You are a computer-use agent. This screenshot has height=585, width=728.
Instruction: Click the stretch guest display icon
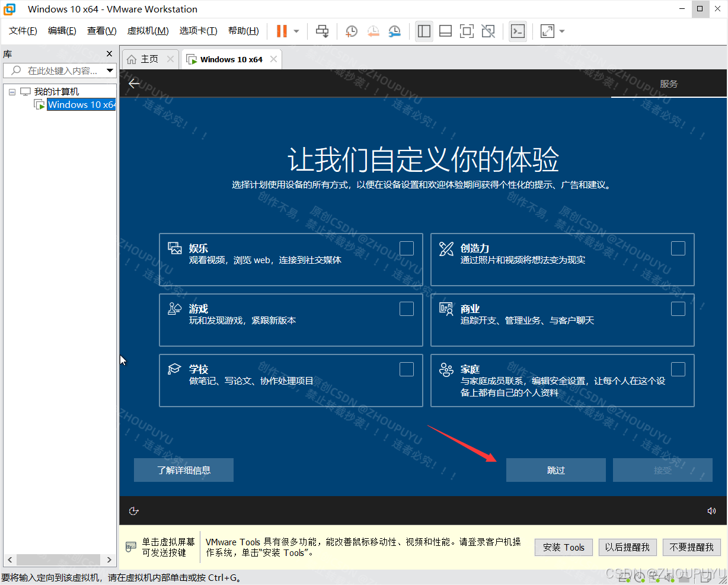click(547, 31)
